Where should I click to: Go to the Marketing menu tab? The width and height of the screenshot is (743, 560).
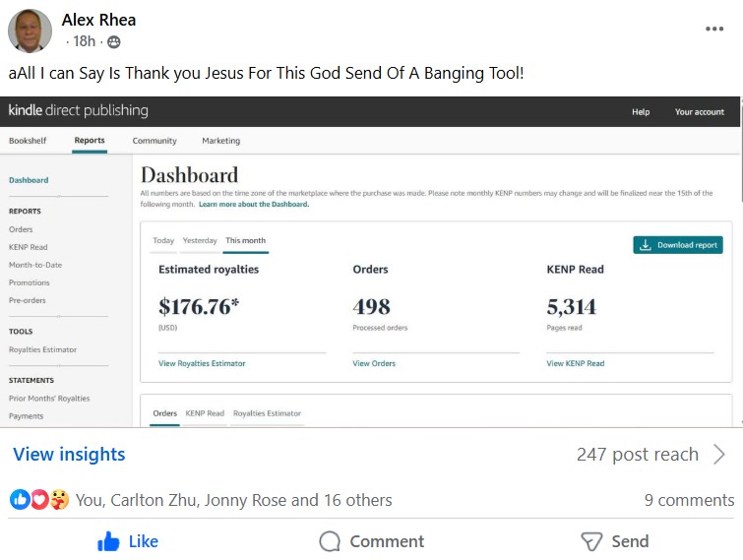tap(220, 141)
